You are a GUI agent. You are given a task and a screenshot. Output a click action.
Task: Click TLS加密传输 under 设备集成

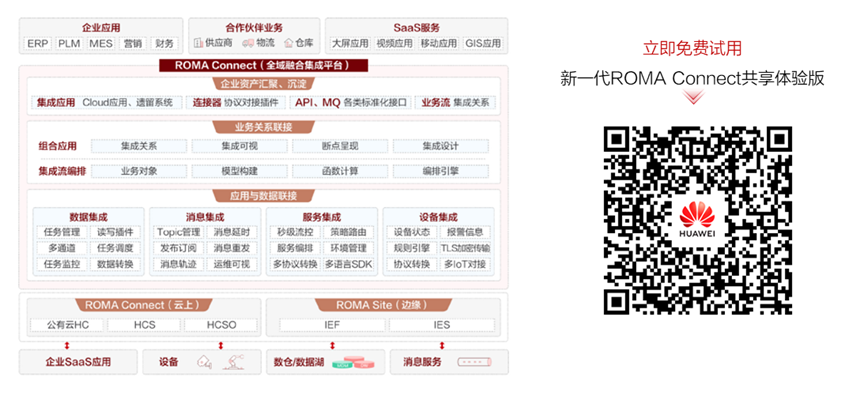[466, 248]
